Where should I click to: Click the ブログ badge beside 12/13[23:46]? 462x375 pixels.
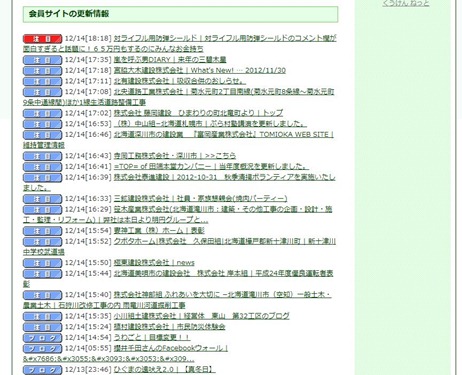(x=42, y=369)
